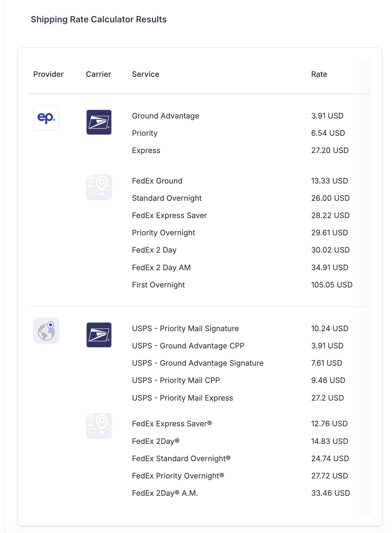Click the map-pin placeholder carrier icon beside FedEx Ground
This screenshot has width=392, height=533.
[x=99, y=187]
